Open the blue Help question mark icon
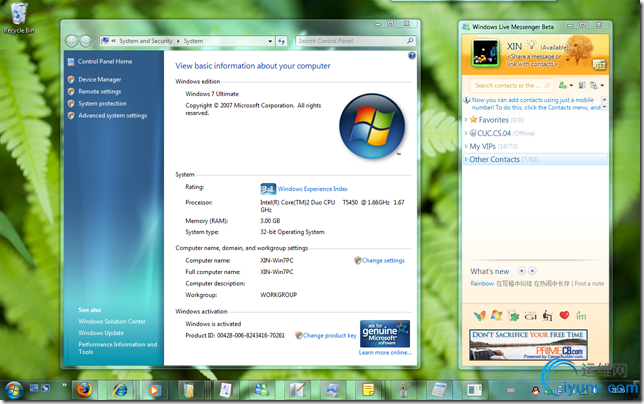 tap(412, 55)
